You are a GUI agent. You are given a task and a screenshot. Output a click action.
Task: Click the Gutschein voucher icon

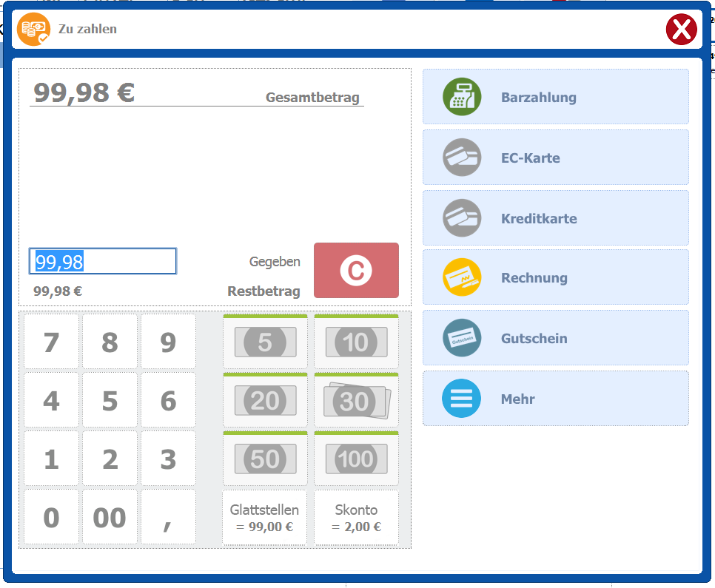click(462, 338)
